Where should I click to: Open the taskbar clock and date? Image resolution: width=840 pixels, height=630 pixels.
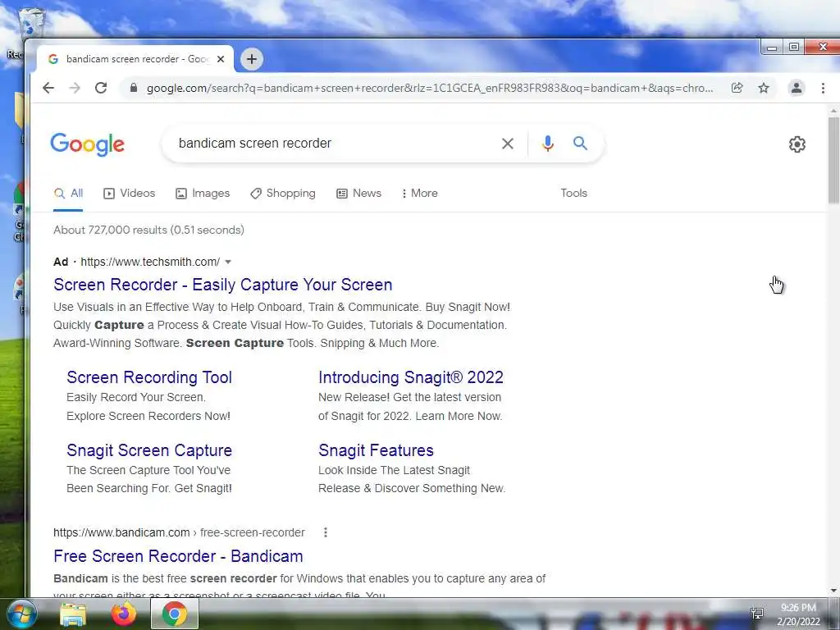pos(798,614)
